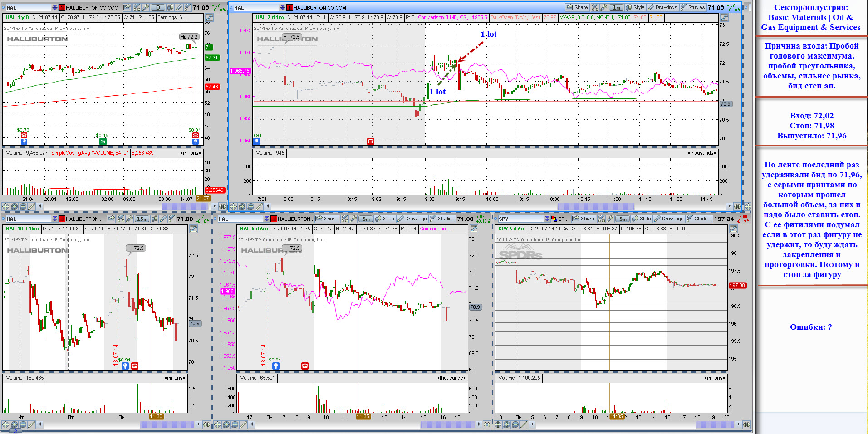Click horizontal scrollbar thumb under HAL daily chart
The height and width of the screenshot is (434, 868).
tap(185, 206)
